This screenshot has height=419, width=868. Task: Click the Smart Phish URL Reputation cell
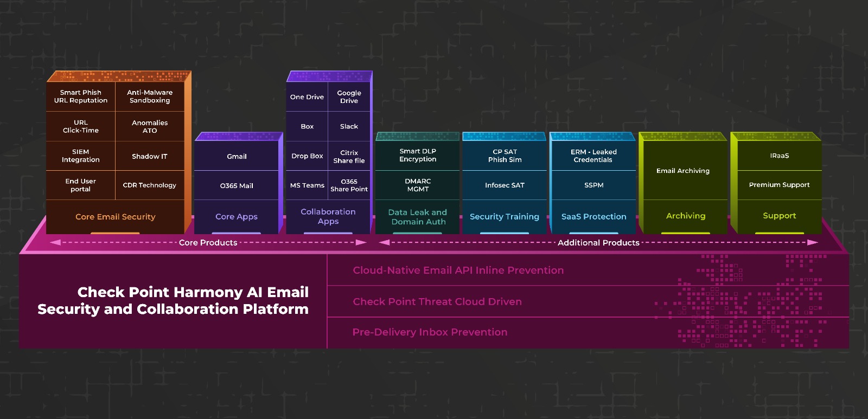tap(81, 96)
